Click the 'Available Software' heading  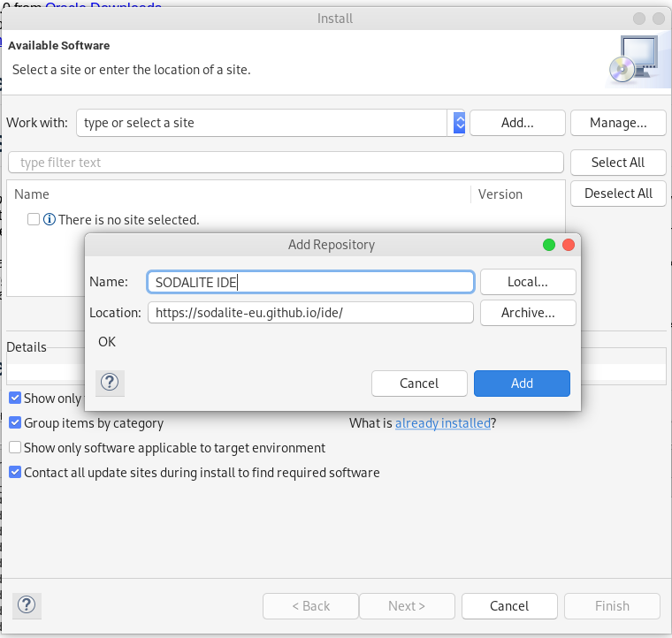(59, 45)
